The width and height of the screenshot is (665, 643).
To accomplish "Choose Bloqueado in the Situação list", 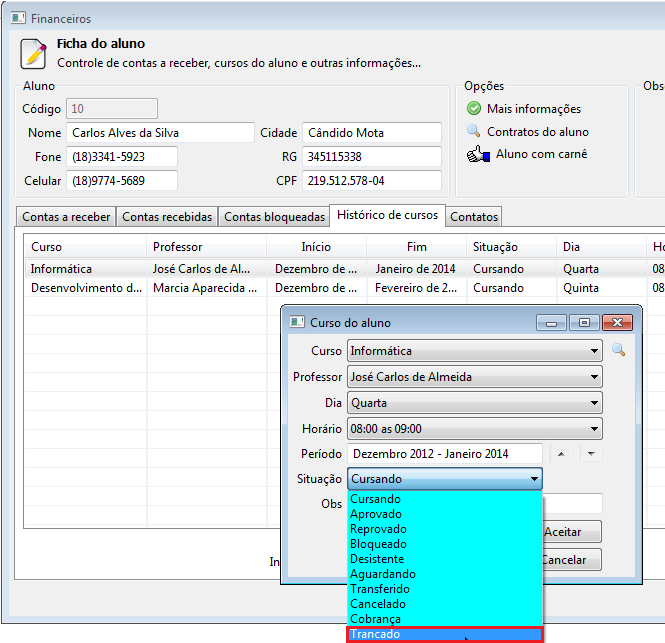I will point(445,544).
